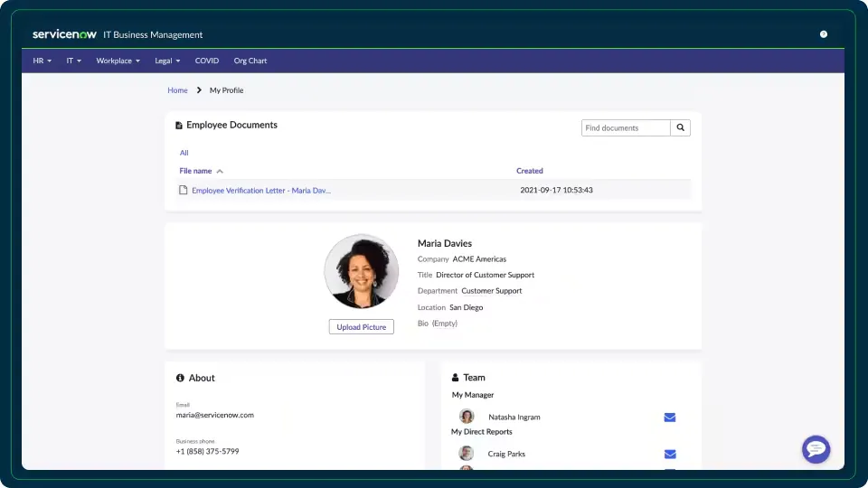This screenshot has height=488, width=868.
Task: Open the Workplace dropdown menu
Action: click(x=118, y=61)
